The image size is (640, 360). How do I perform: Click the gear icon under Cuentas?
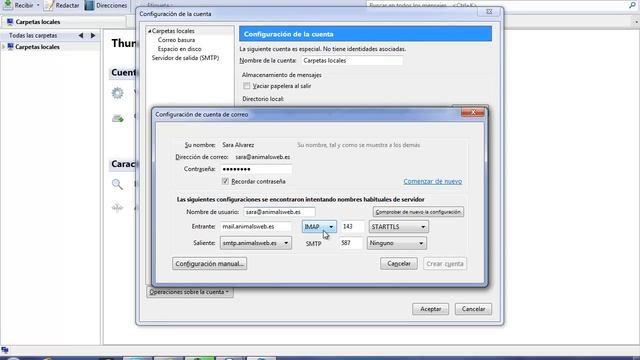118,93
